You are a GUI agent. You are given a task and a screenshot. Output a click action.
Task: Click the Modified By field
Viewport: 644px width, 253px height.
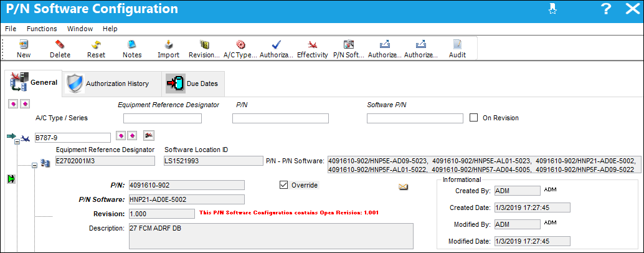(517, 224)
